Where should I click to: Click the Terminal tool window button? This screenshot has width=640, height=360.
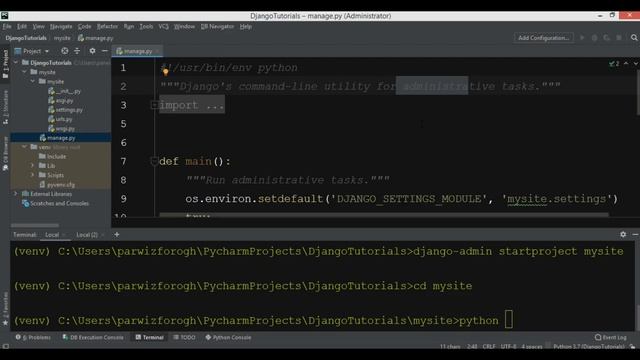coord(149,337)
